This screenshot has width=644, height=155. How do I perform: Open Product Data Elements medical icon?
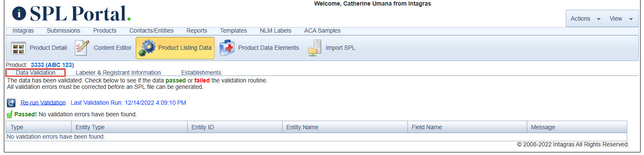click(227, 48)
